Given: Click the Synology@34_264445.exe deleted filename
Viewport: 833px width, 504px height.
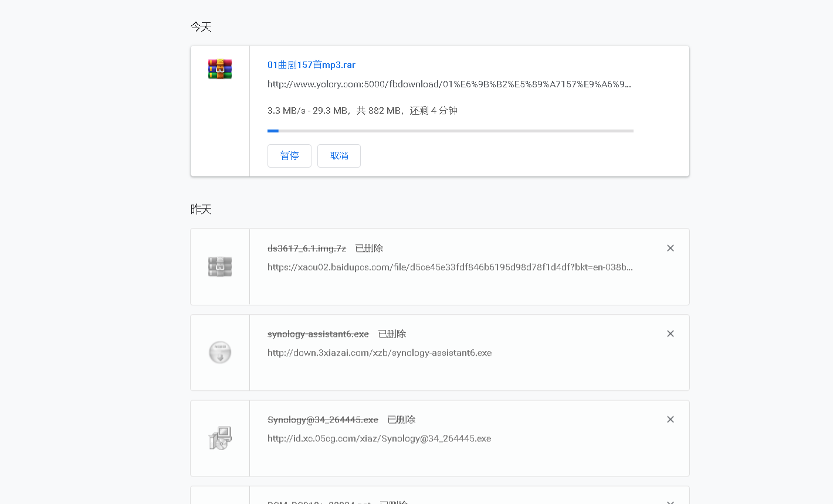Looking at the screenshot, I should [x=323, y=420].
